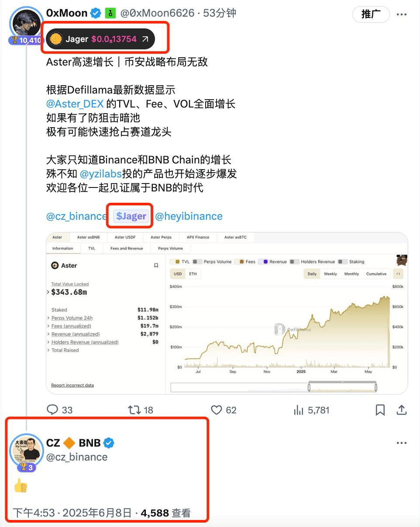Bookmark the post
The image size is (420, 527).
380,409
